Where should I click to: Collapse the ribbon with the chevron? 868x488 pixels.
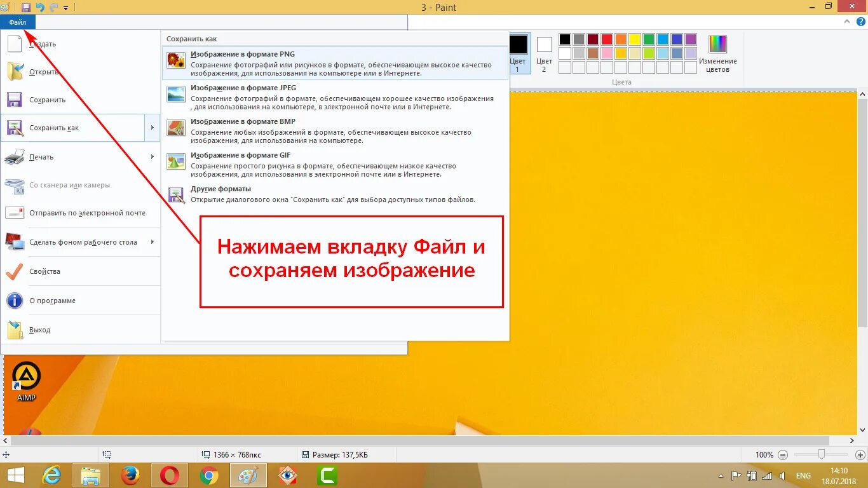846,22
